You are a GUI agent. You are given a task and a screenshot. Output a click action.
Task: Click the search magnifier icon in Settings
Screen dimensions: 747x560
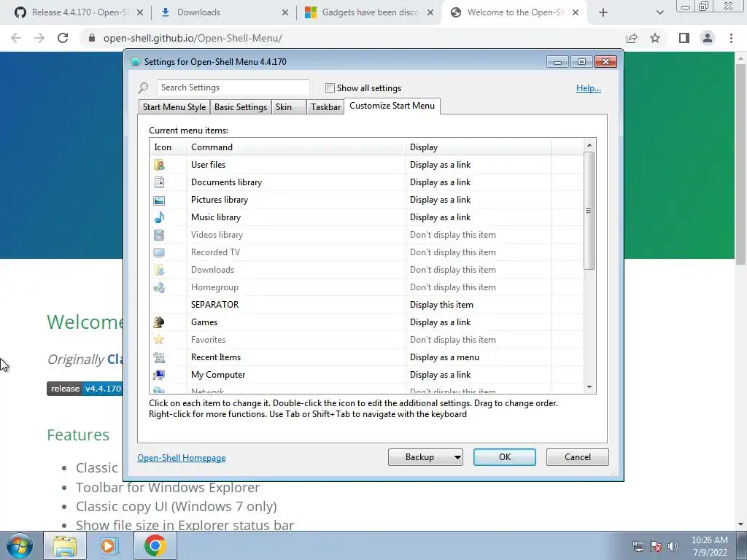click(143, 88)
